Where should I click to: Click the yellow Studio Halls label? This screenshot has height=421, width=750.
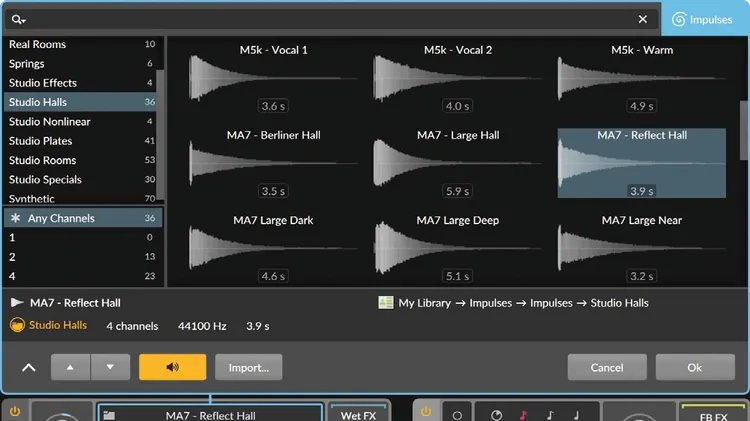point(58,325)
